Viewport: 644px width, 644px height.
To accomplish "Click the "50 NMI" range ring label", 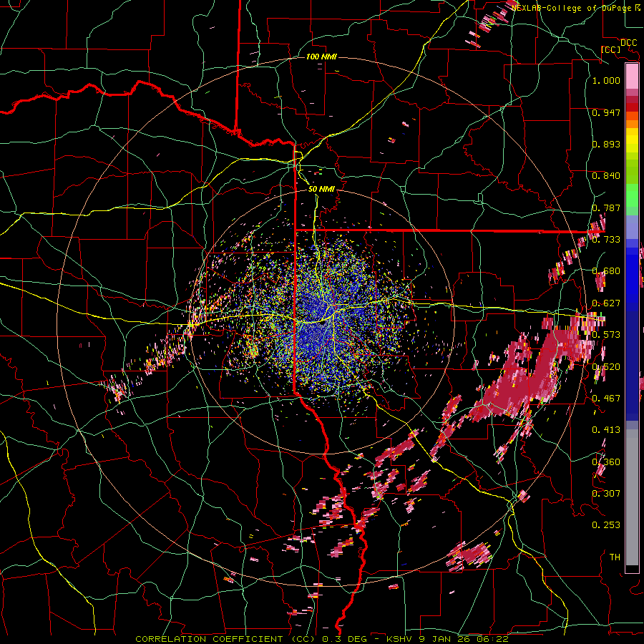I will (x=321, y=189).
